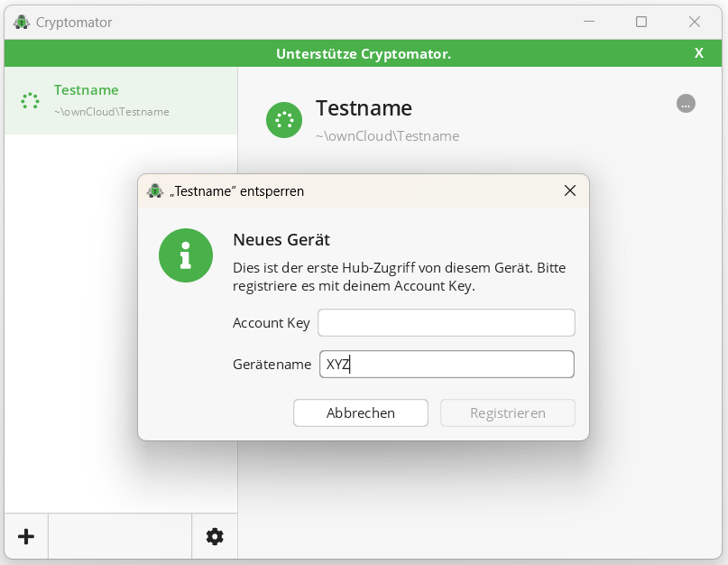Click into the Gerätename field containing XYZ
728x565 pixels.
click(x=447, y=364)
